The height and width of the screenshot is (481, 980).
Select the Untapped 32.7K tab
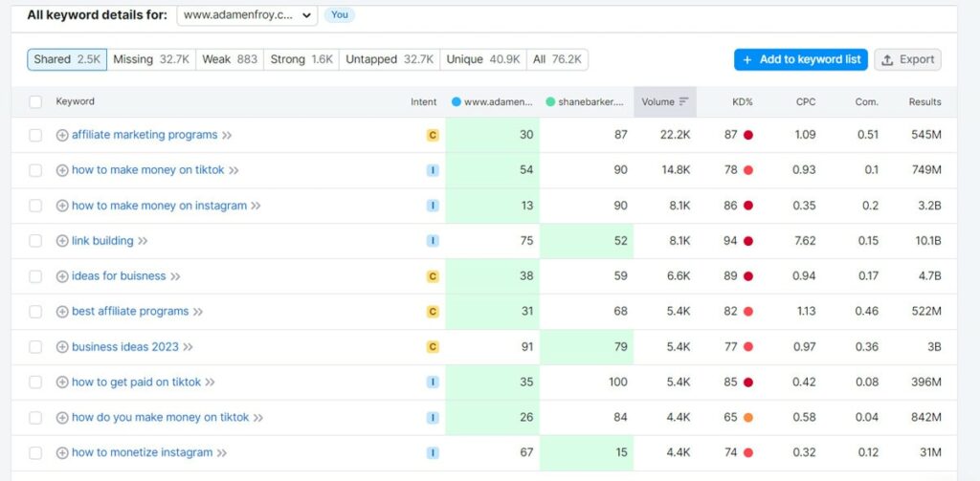(390, 59)
